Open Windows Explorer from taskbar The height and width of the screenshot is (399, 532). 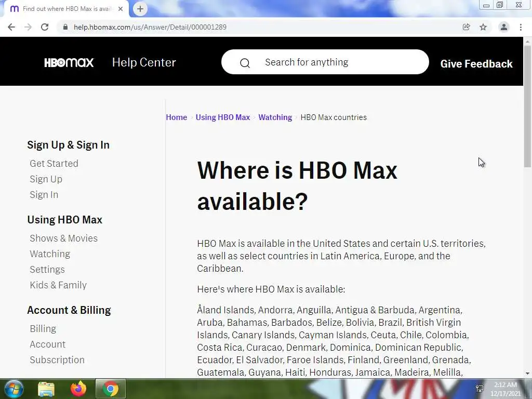(46, 389)
